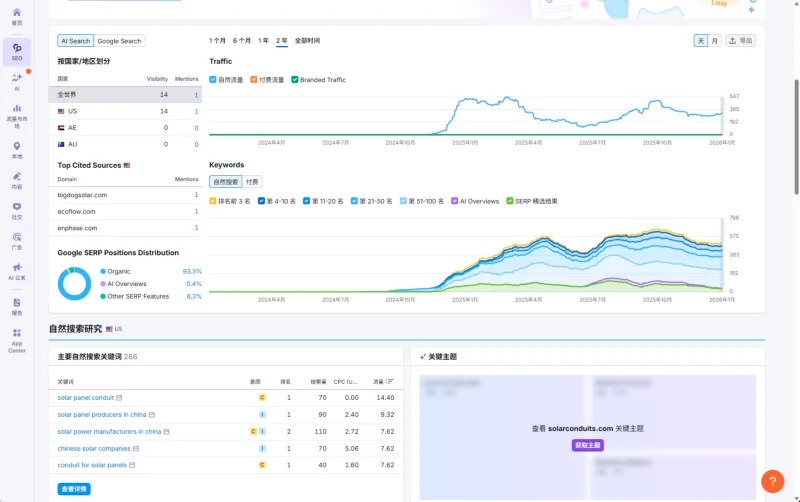Screen dimensions: 800x502
Task: Click the orange help question-mark button
Action: [772, 481]
